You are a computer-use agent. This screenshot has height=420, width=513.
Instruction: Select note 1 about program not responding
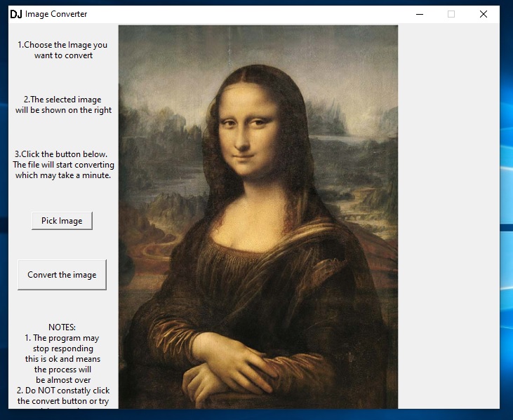pos(63,359)
